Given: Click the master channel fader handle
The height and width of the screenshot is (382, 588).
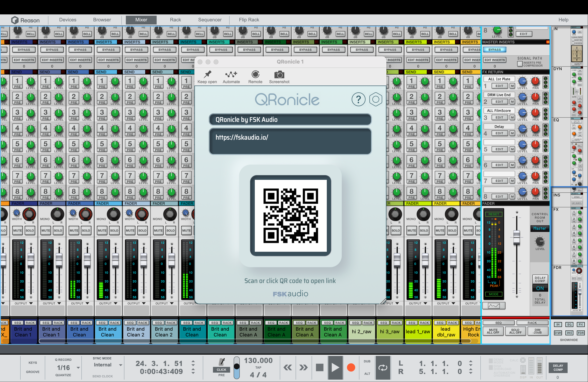Looking at the screenshot, I should 517,237.
